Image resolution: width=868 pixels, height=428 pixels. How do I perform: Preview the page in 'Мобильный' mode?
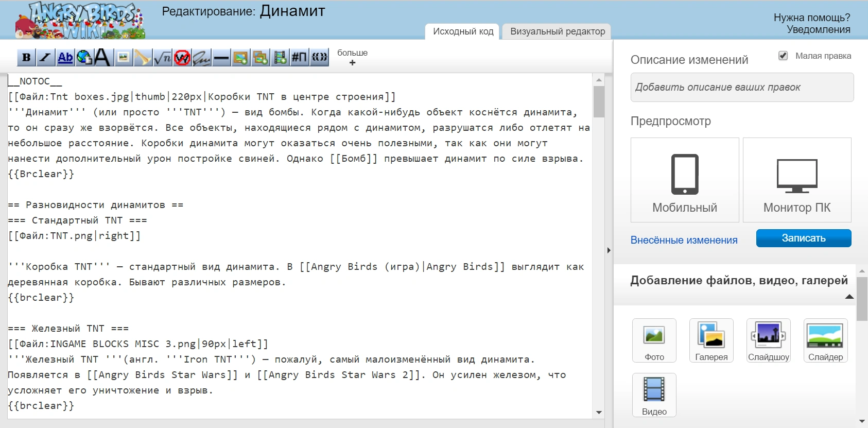click(x=685, y=180)
